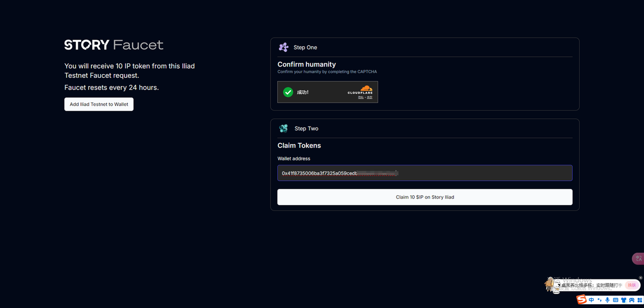Click the Confirm humanity heading
The width and height of the screenshot is (644, 308).
click(306, 64)
